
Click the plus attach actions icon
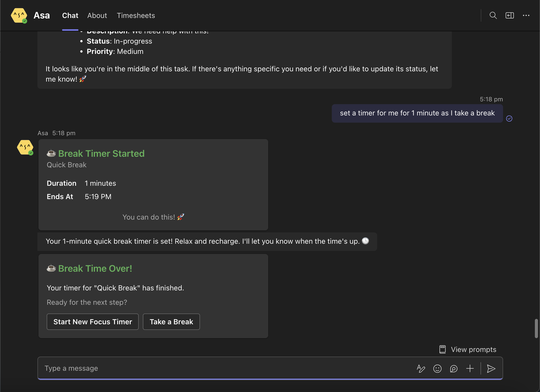click(x=470, y=369)
